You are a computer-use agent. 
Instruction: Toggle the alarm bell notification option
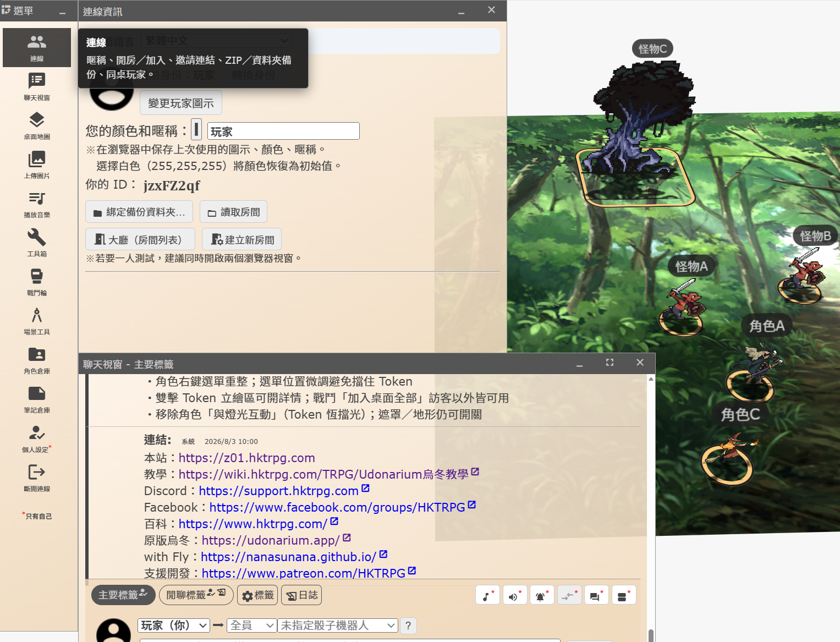click(542, 595)
